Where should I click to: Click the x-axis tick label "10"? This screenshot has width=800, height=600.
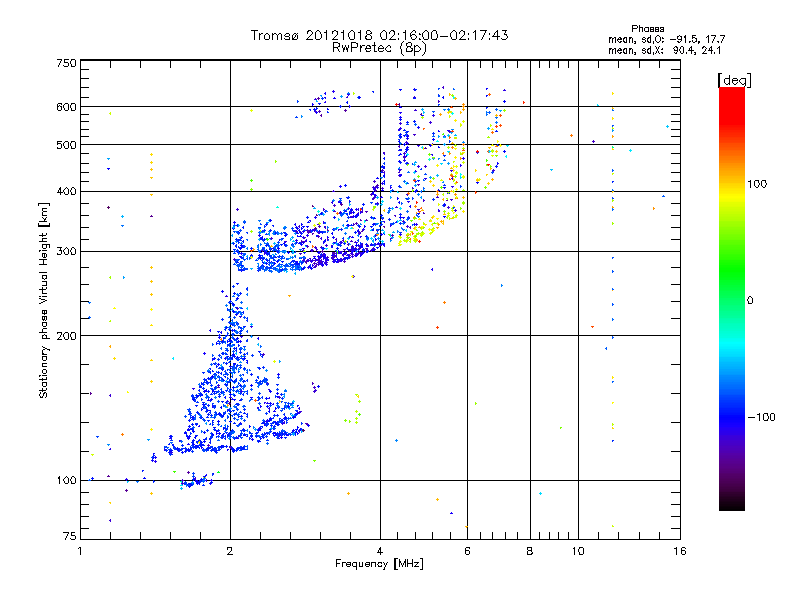pyautogui.click(x=578, y=551)
